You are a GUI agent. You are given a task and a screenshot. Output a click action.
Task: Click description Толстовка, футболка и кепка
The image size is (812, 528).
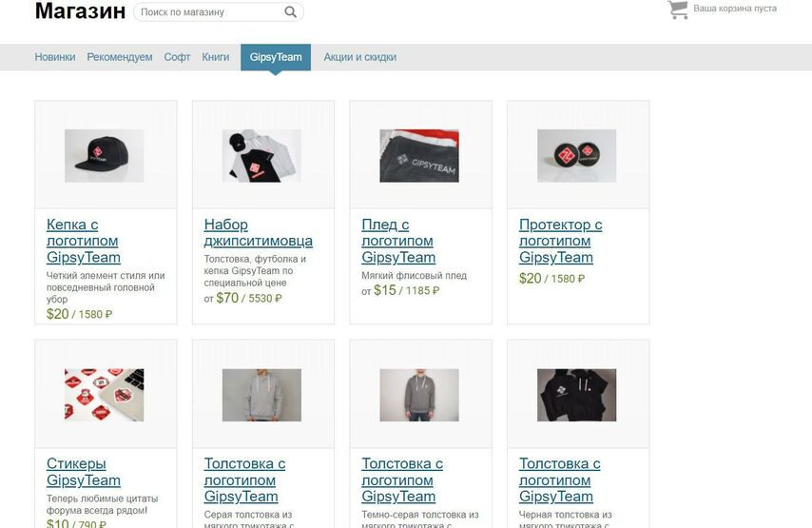(x=255, y=270)
